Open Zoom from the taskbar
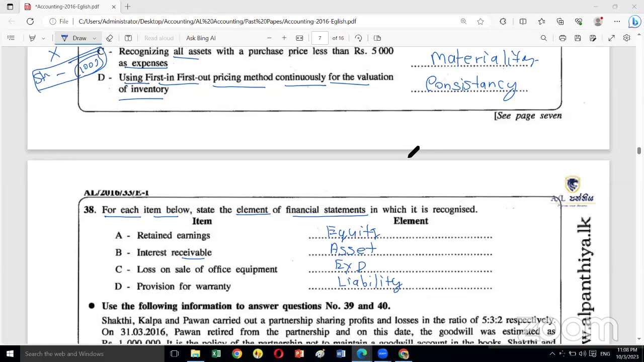This screenshot has height=362, width=644. [382, 354]
